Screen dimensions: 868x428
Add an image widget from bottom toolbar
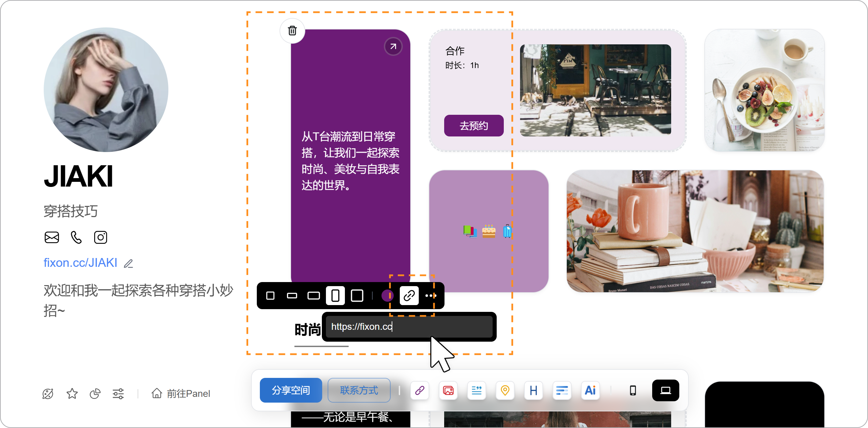(448, 390)
